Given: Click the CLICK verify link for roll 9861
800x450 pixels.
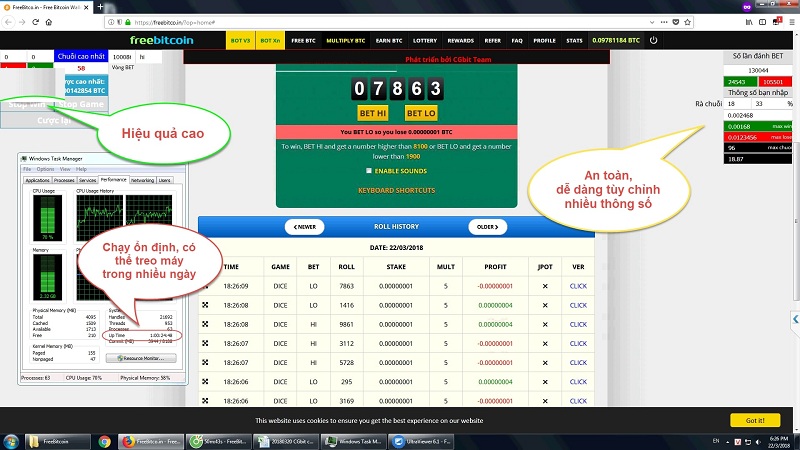Looking at the screenshot, I should [578, 324].
